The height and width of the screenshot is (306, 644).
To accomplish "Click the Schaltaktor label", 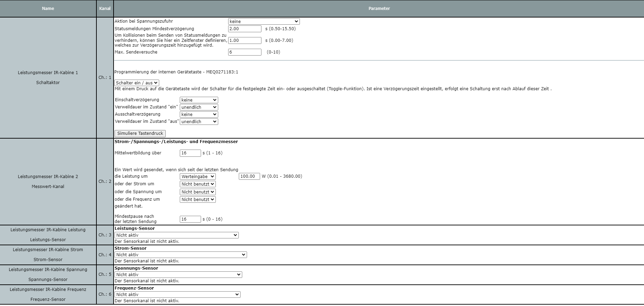I will click(48, 83).
